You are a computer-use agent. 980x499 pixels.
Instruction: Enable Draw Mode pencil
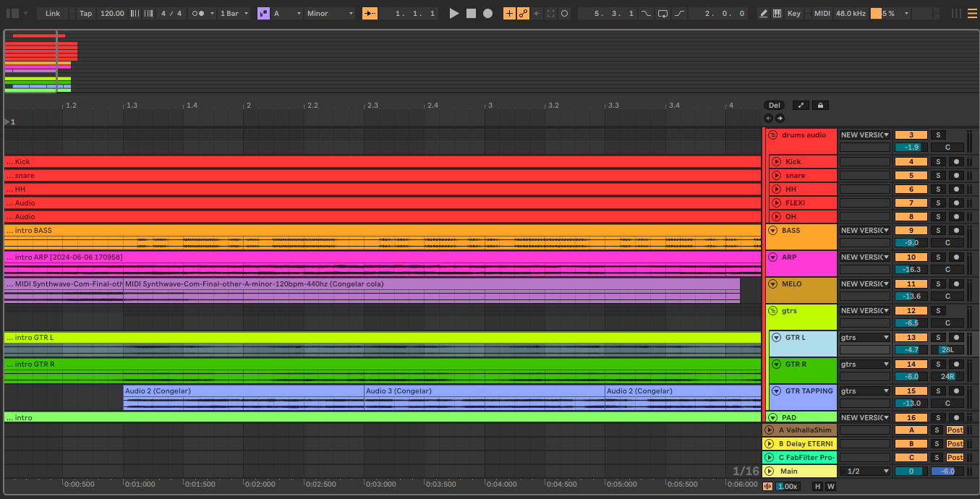coord(764,13)
